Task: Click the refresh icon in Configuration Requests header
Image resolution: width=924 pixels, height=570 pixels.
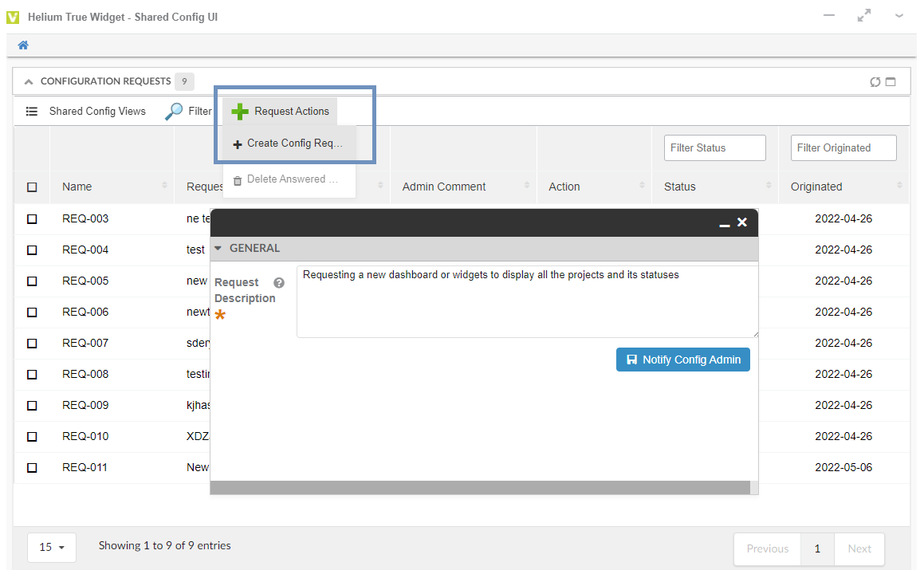Action: [x=875, y=82]
